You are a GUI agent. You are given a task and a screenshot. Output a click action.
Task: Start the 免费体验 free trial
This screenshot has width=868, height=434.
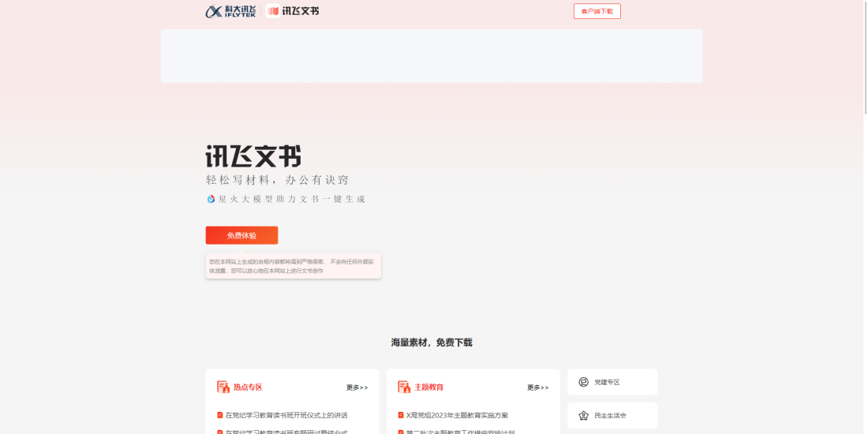click(241, 235)
